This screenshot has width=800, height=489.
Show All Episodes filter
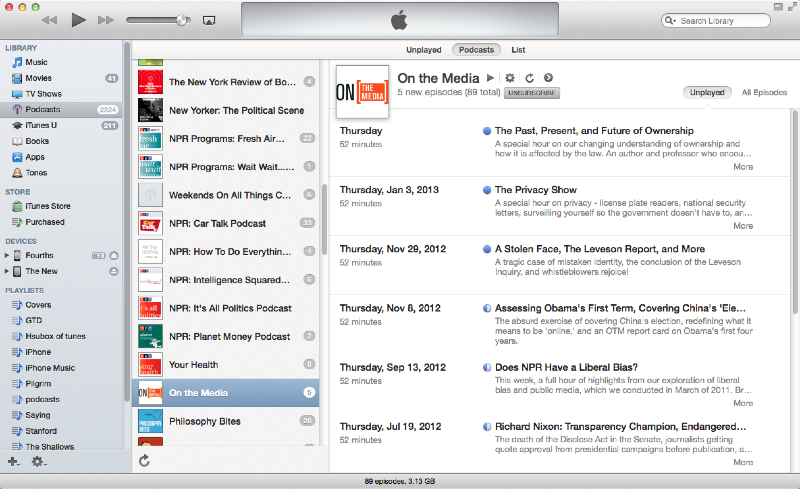(x=764, y=92)
